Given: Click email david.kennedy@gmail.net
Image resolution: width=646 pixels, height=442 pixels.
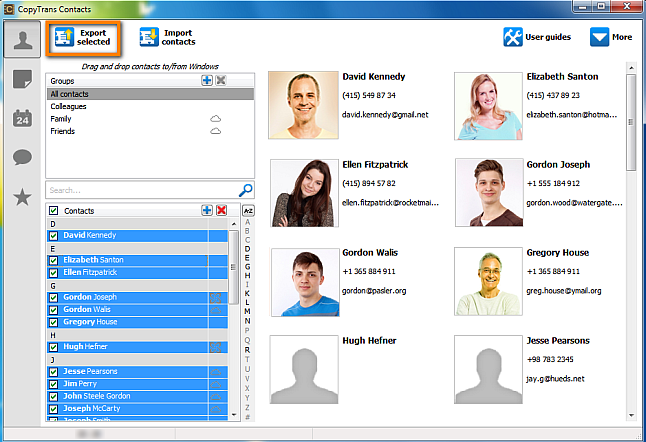Looking at the screenshot, I should [x=385, y=115].
